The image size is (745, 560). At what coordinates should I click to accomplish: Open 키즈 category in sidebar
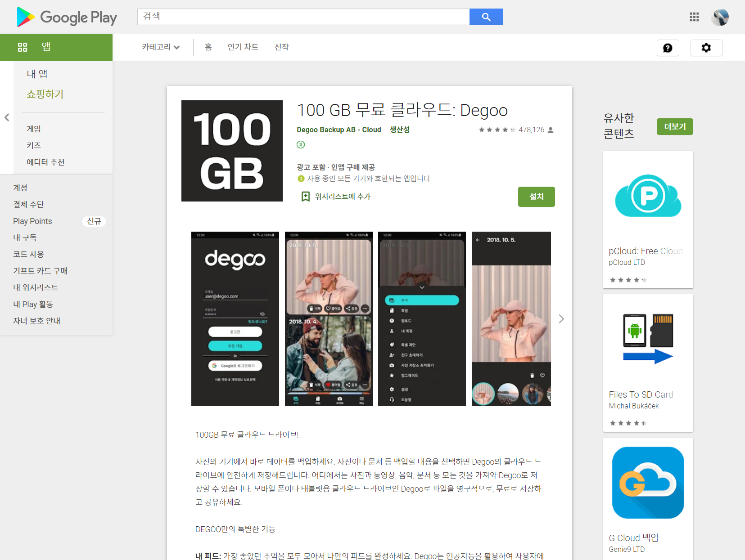click(34, 145)
